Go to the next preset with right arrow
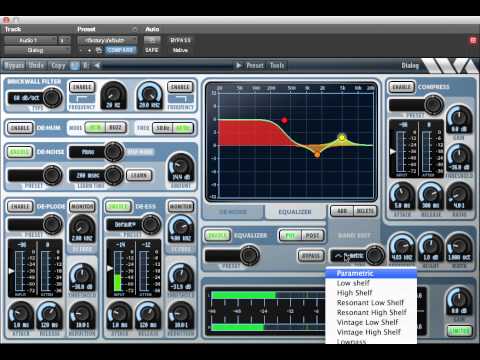Image resolution: width=480 pixels, height=360 pixels. click(x=239, y=66)
